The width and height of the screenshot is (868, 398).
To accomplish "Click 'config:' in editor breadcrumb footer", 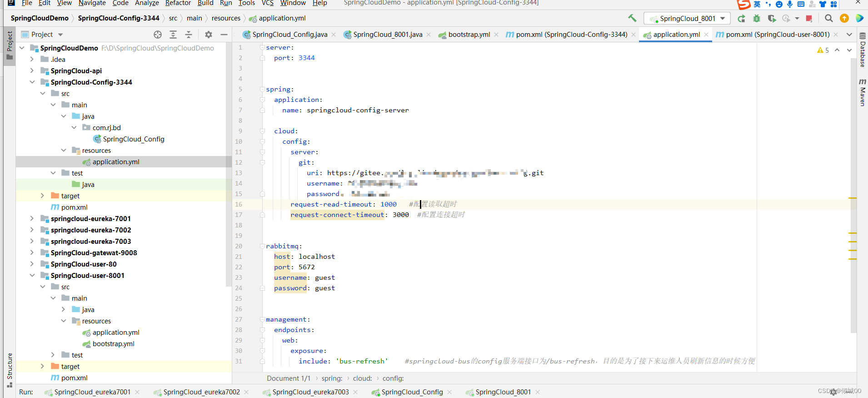I will click(x=393, y=378).
